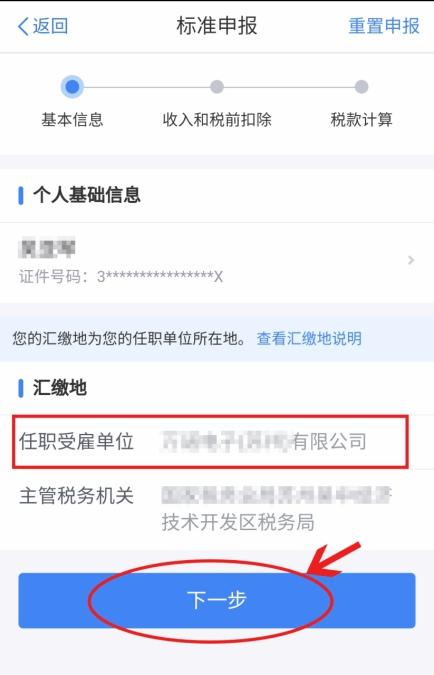
Task: Select the 收入和税前扣除 step dot
Action: click(x=217, y=87)
